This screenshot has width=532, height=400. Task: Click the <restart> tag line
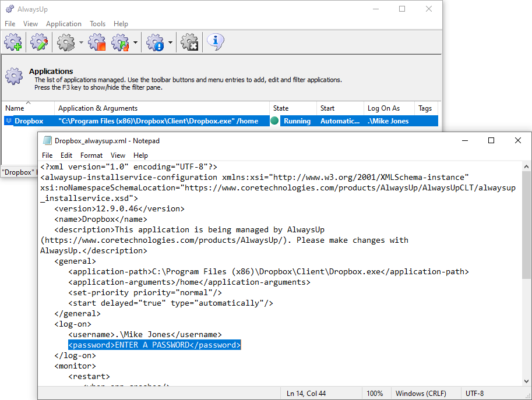(89, 377)
